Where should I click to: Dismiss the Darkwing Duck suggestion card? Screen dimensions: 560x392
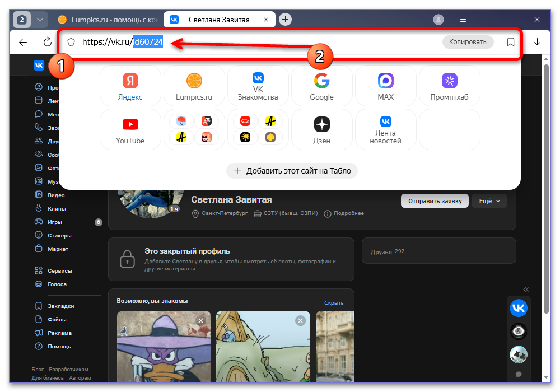pyautogui.click(x=200, y=320)
